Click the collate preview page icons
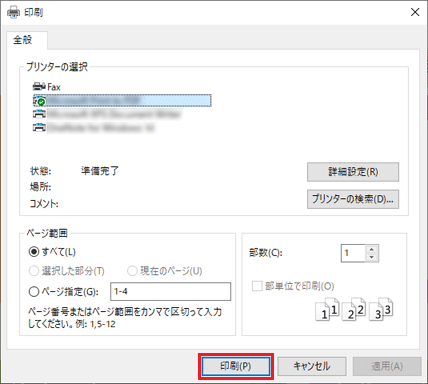Screen dimensions: 428x384 pyautogui.click(x=354, y=310)
